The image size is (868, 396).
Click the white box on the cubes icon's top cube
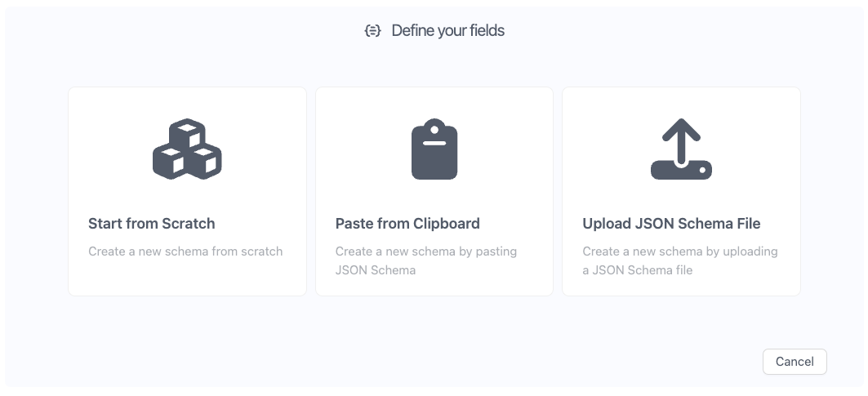187,128
